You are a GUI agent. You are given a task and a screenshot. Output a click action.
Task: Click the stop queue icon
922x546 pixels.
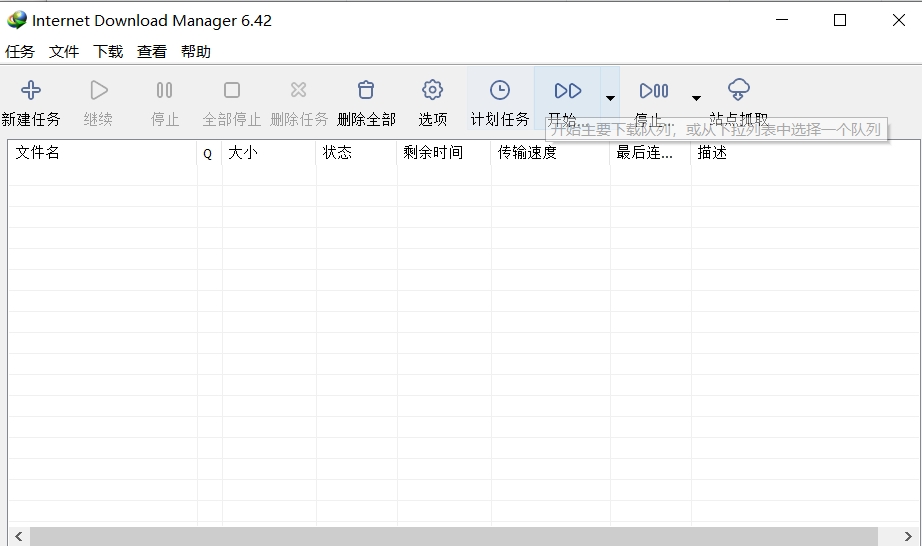[654, 91]
